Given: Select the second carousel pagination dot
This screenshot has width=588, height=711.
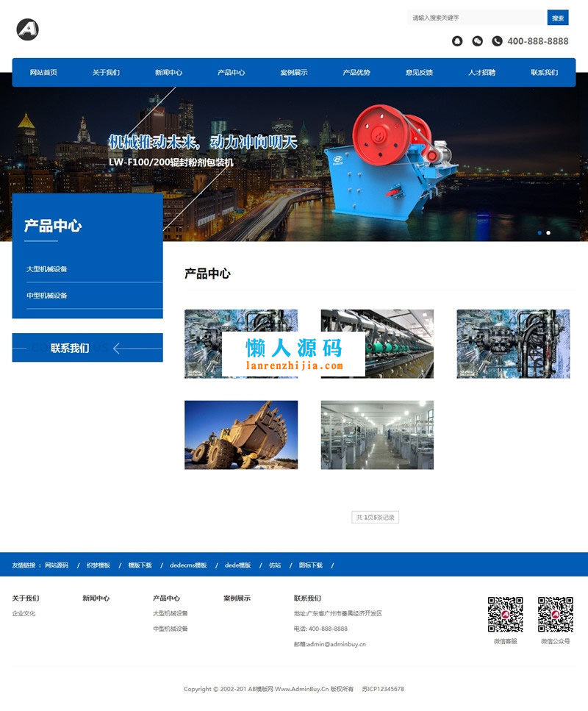Looking at the screenshot, I should pyautogui.click(x=547, y=233).
